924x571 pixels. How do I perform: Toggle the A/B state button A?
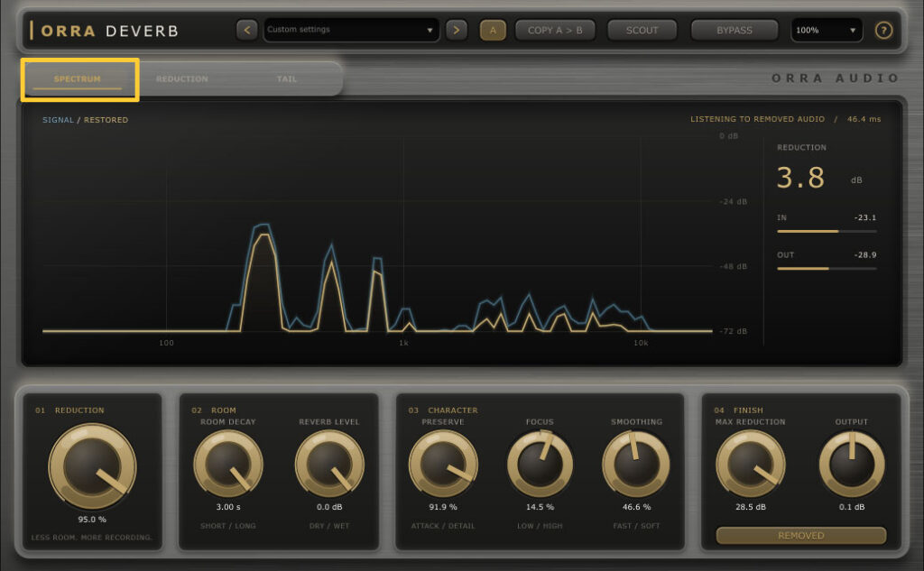pos(493,30)
